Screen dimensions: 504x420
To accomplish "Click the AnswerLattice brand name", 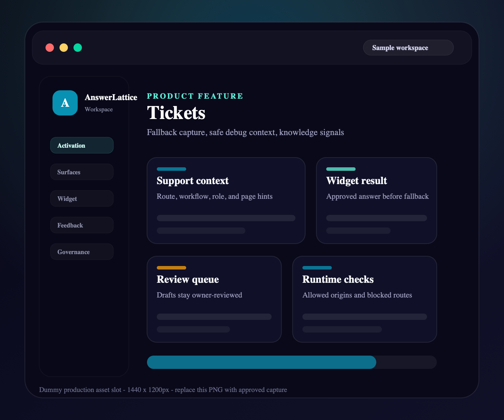I will [111, 97].
